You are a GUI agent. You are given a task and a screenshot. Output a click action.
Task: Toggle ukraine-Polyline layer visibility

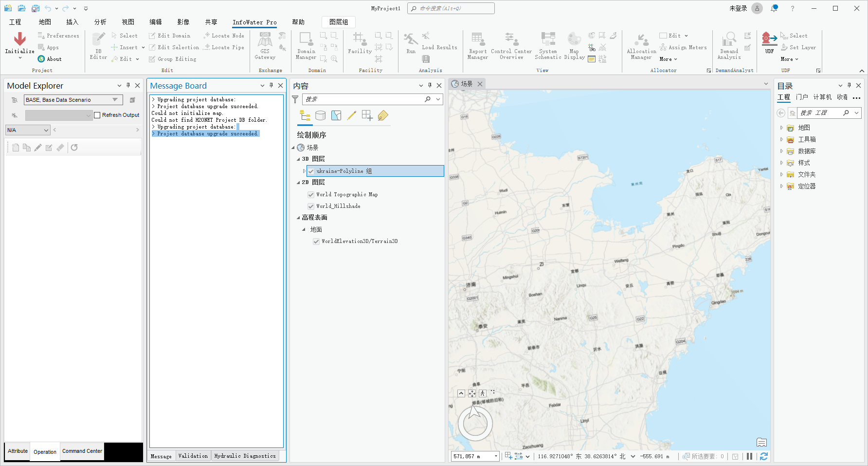pos(311,171)
